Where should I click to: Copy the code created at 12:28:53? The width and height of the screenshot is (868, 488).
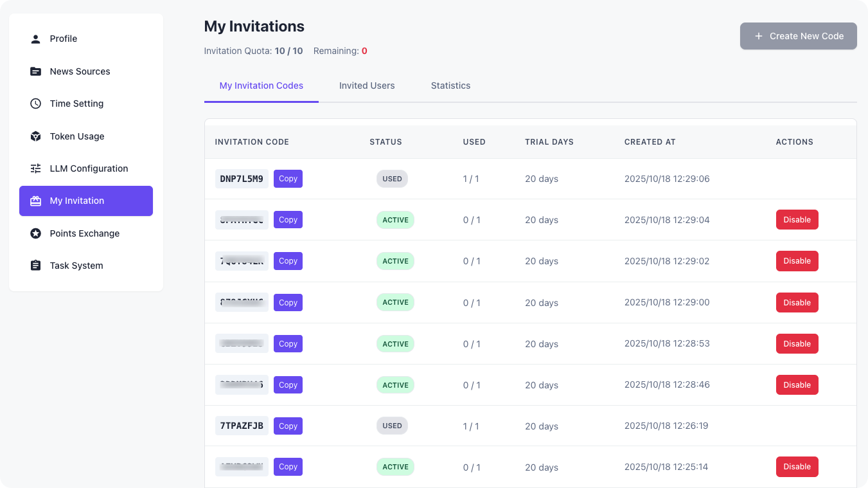(288, 344)
